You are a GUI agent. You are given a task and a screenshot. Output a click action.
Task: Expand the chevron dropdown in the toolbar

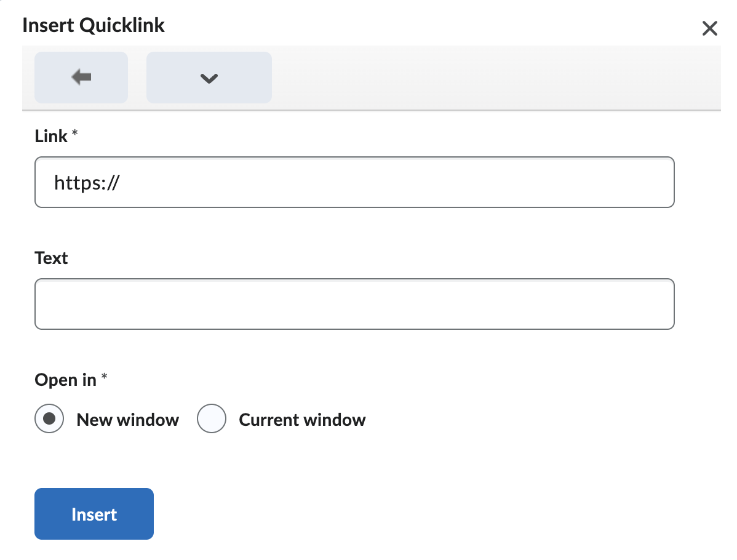click(209, 78)
